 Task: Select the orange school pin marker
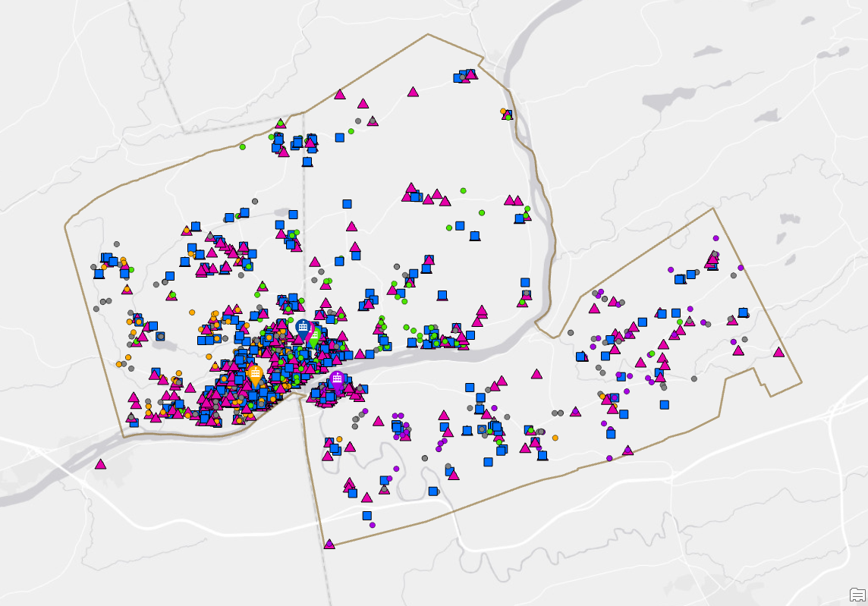click(x=255, y=375)
